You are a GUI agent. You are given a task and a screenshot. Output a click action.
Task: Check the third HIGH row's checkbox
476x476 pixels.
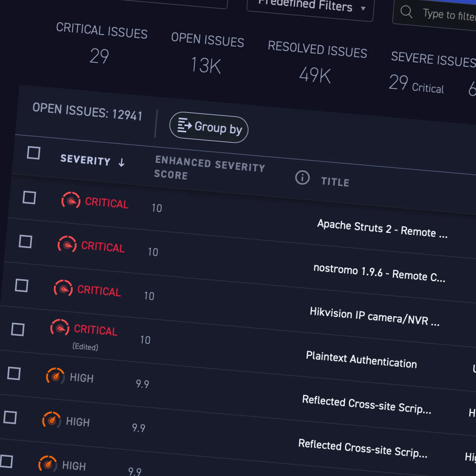[x=6, y=461]
